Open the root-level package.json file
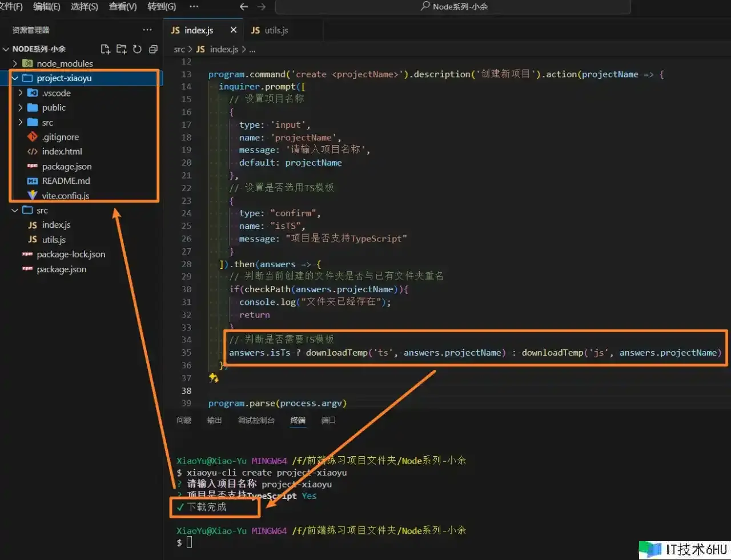Image resolution: width=731 pixels, height=560 pixels. (x=62, y=269)
